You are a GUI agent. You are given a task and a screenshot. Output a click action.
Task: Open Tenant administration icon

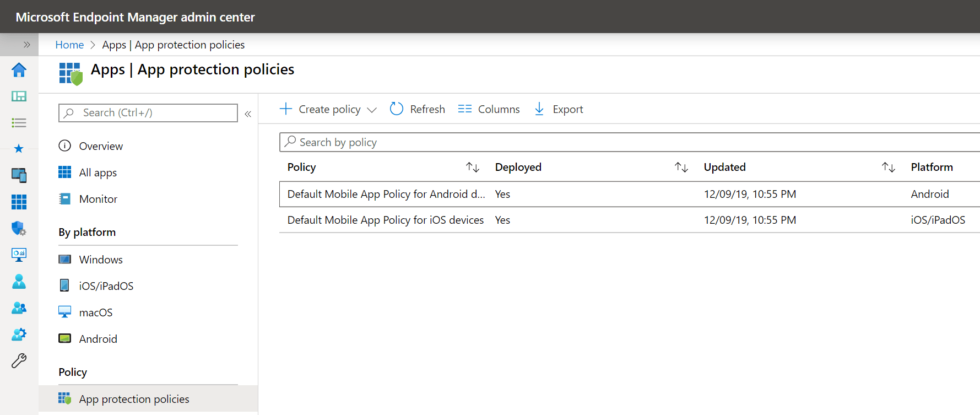pyautogui.click(x=19, y=334)
